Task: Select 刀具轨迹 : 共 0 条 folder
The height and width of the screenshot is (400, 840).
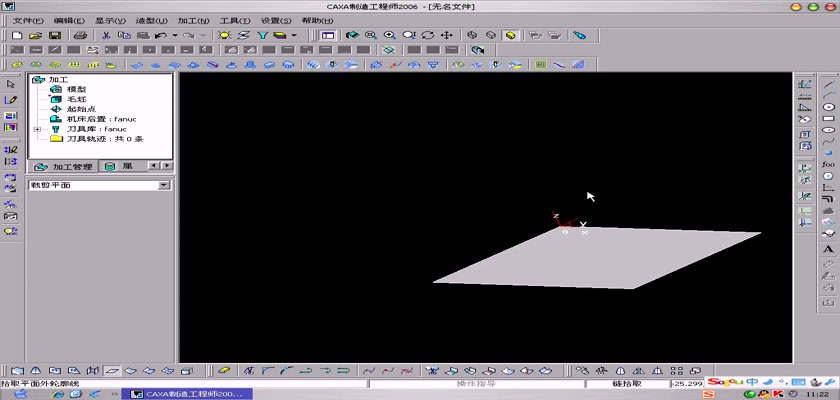Action: 105,139
